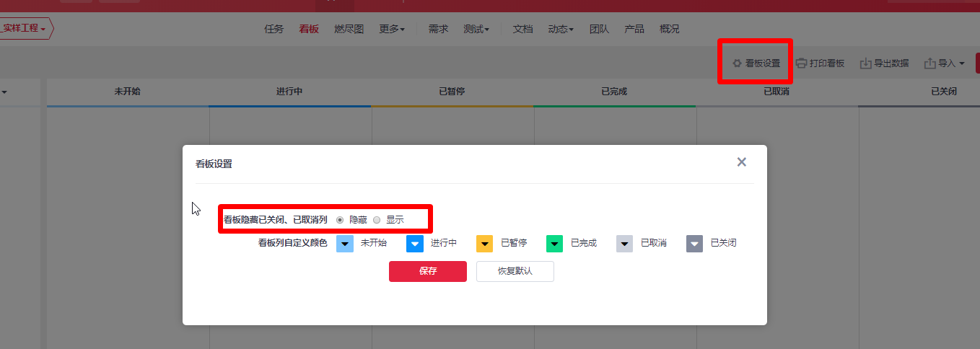This screenshot has width=980, height=349.
Task: Open the 需求 tab
Action: (x=438, y=30)
